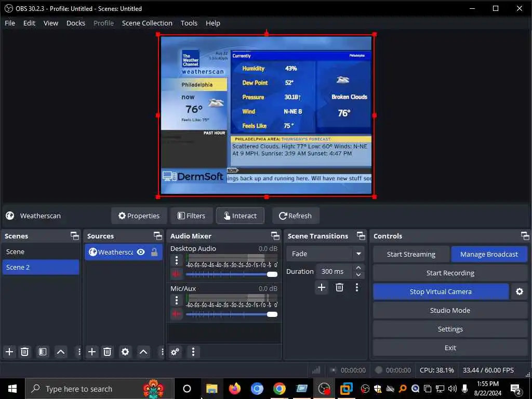
Task: Select Scene 2 in Scenes list
Action: [41, 268]
